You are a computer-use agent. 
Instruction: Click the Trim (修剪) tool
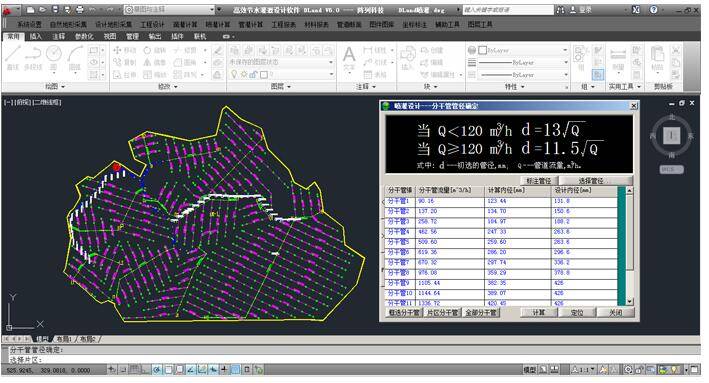(x=185, y=50)
